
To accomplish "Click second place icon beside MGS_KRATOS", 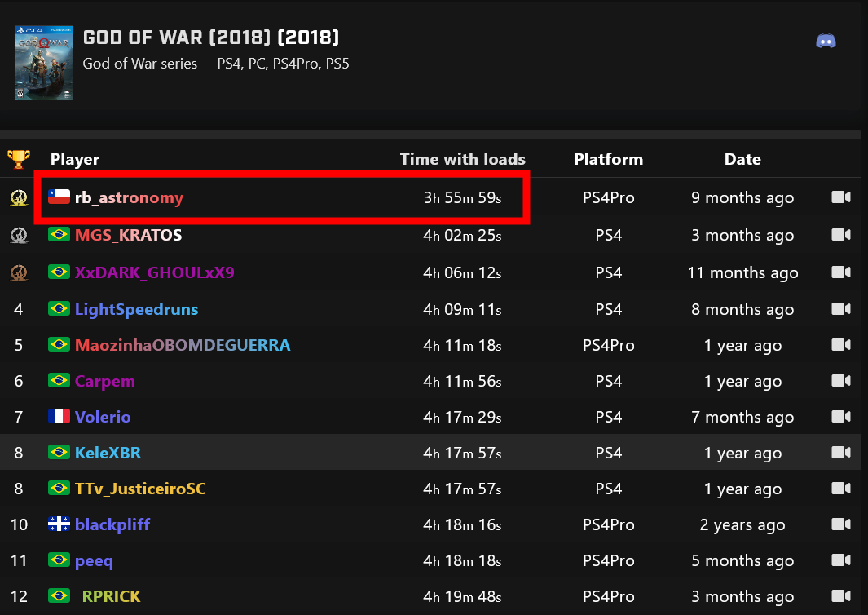I will [x=19, y=235].
